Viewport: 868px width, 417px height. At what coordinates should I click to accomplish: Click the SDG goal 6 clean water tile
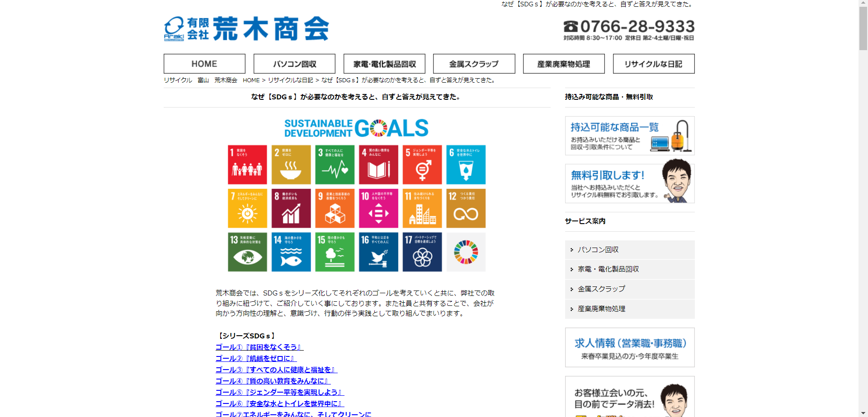click(x=466, y=164)
